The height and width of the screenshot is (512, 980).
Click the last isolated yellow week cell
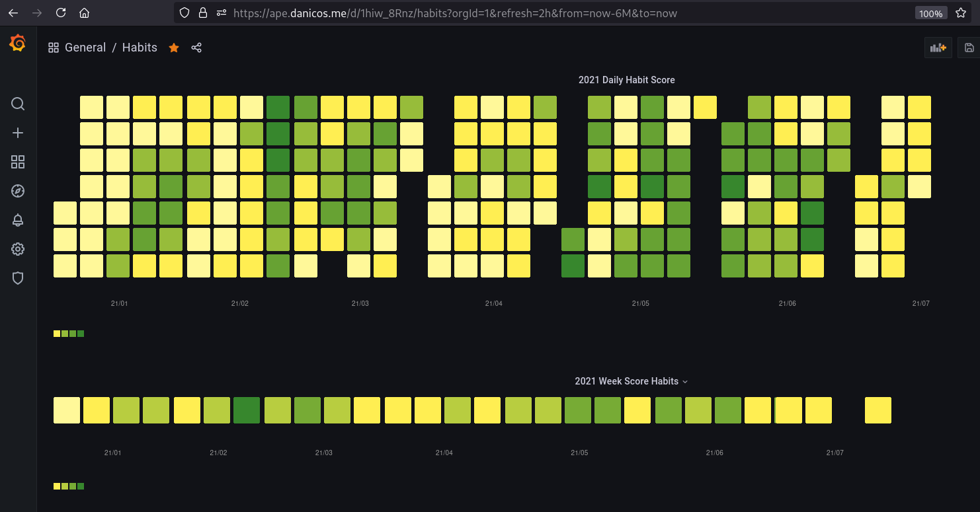[878, 410]
